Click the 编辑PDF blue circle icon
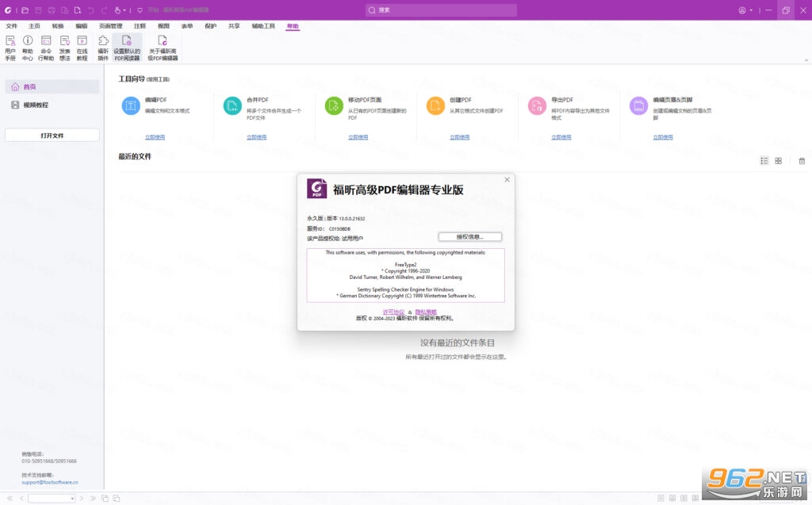Image resolution: width=812 pixels, height=505 pixels. [131, 105]
